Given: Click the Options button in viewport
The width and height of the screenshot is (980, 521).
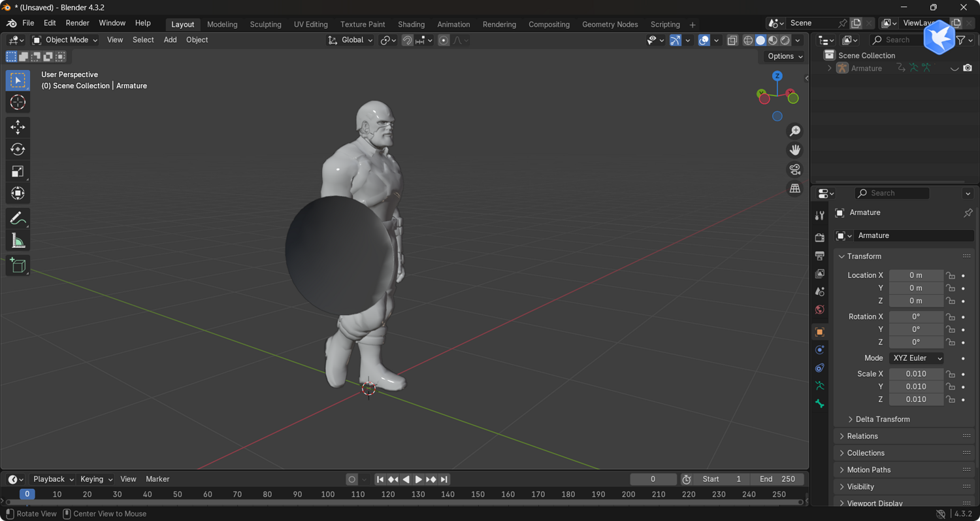Looking at the screenshot, I should click(x=785, y=56).
